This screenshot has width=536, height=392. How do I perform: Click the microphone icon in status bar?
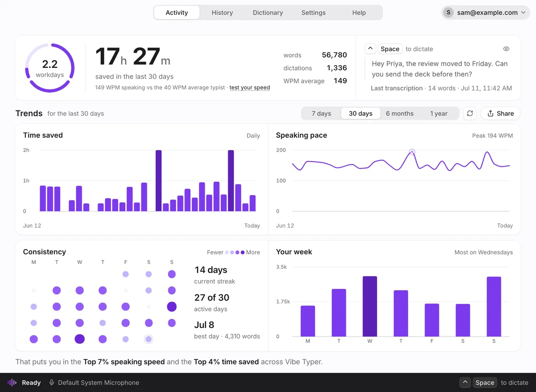pyautogui.click(x=52, y=382)
